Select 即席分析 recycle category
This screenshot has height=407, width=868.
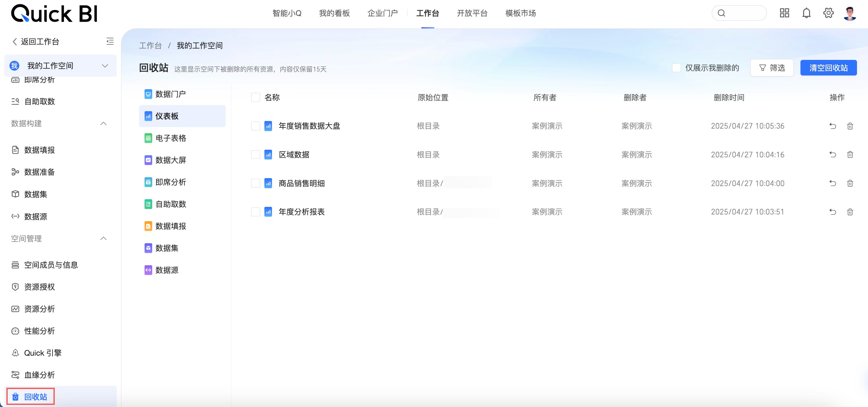pos(182,182)
